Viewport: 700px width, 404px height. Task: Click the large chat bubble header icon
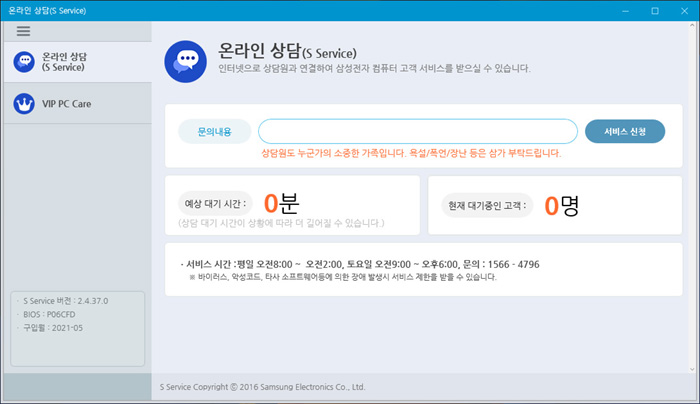point(186,62)
